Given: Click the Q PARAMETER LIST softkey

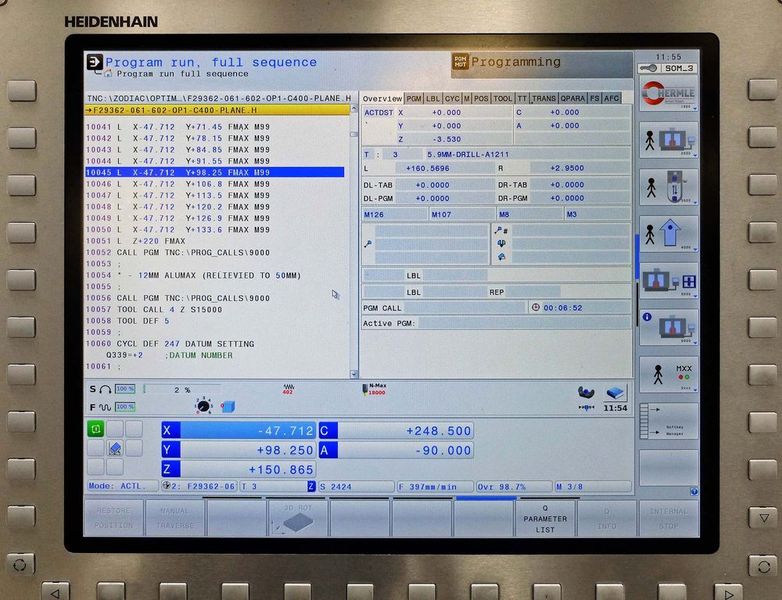Looking at the screenshot, I should (x=545, y=519).
